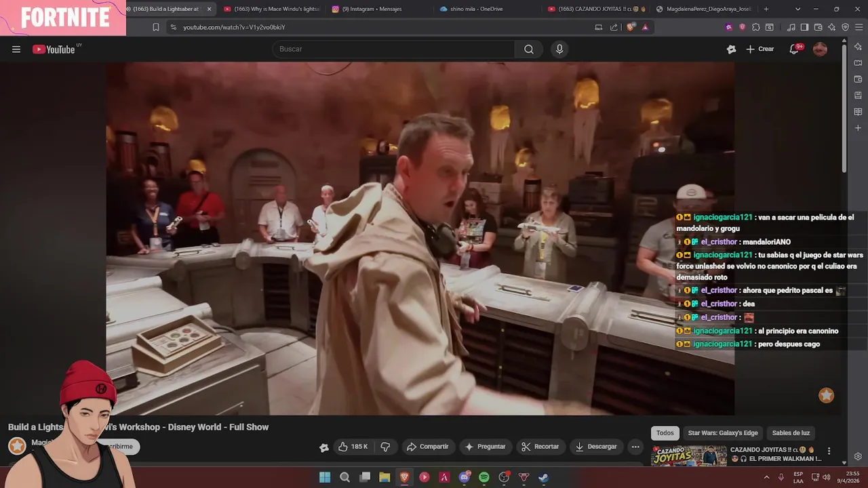Open options for the CAZANDO JOYITAS suggestion

pos(829,451)
